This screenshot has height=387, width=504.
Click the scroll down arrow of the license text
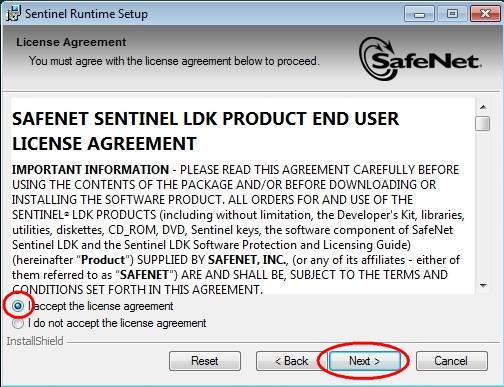pos(483,286)
